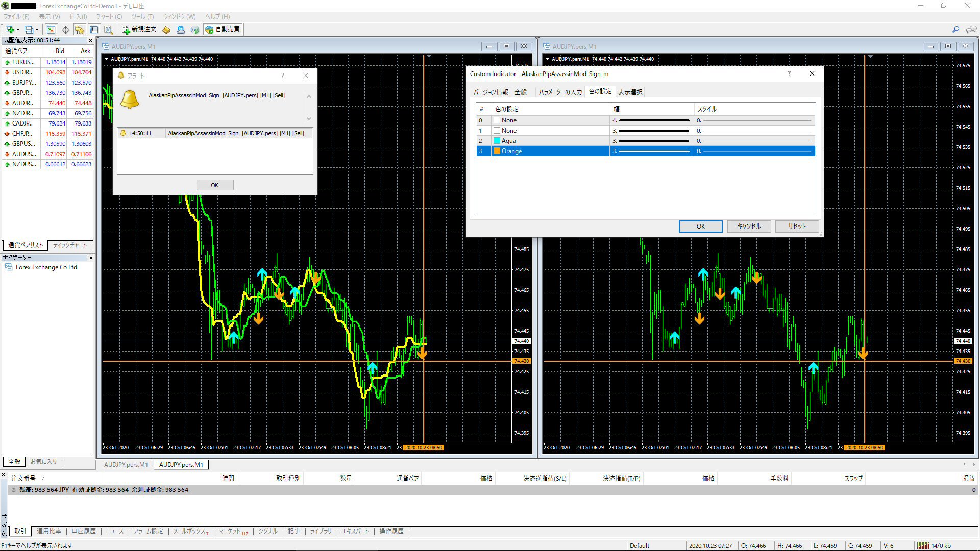Viewport: 980px width, 551px height.
Task: Select the GBPJP... row in Market Watch
Action: pos(48,93)
